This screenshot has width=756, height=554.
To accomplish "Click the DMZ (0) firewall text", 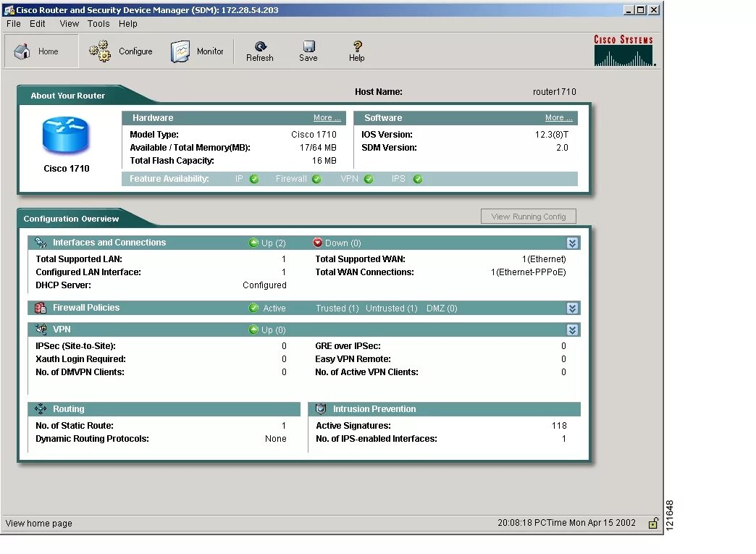I will [x=442, y=308].
